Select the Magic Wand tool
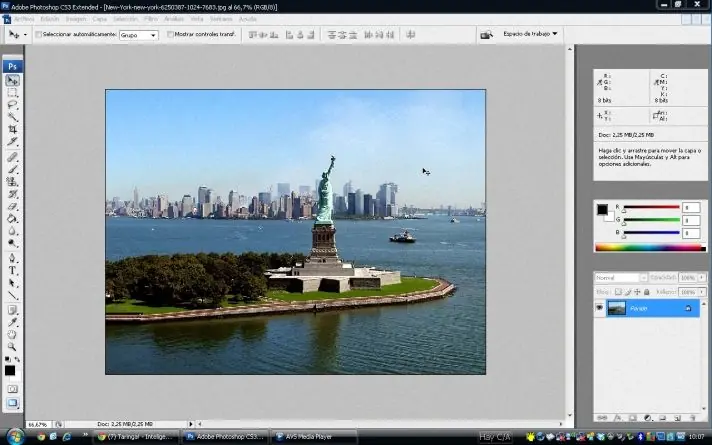This screenshot has height=445, width=712. click(12, 117)
